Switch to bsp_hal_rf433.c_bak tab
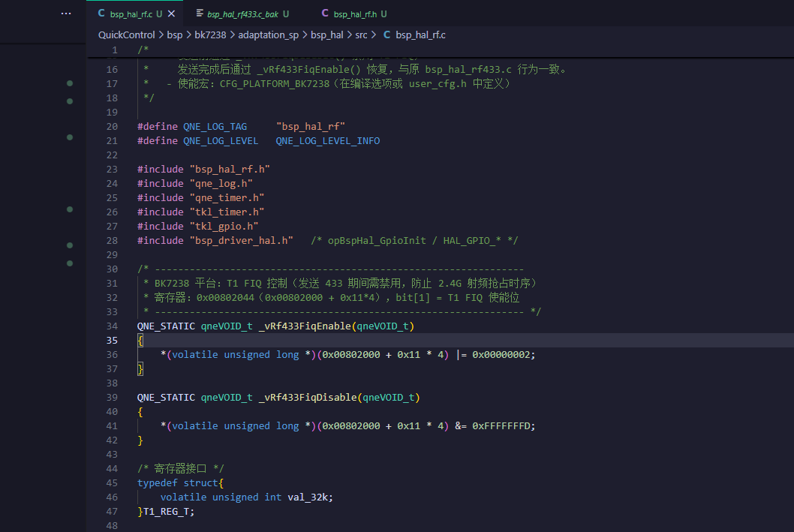The image size is (794, 532). point(242,14)
